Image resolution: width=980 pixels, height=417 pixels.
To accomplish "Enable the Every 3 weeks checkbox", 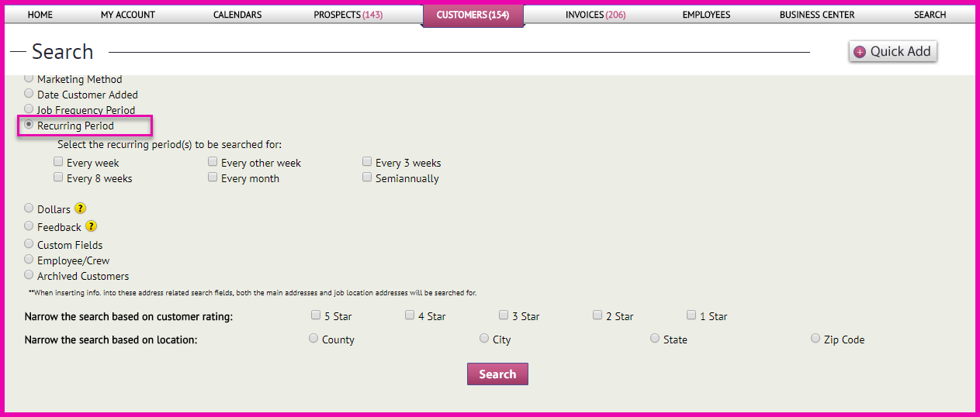I will click(367, 161).
